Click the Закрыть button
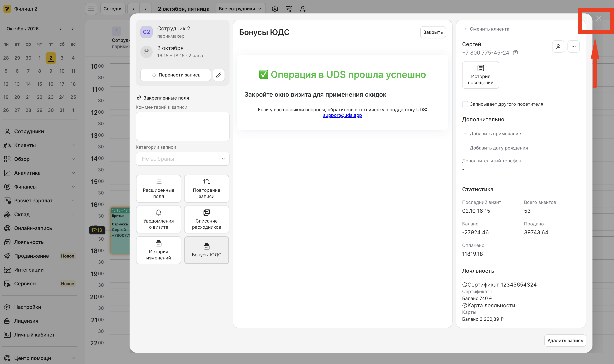Image resolution: width=614 pixels, height=364 pixels. coord(433,32)
